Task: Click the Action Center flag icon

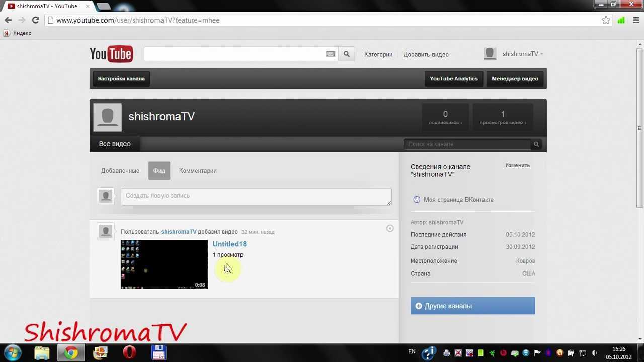Action: click(537, 353)
